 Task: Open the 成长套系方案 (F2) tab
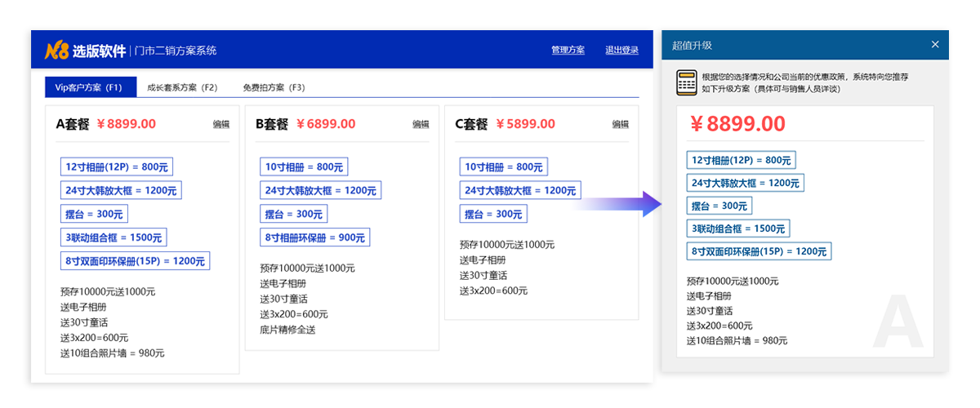pyautogui.click(x=182, y=87)
